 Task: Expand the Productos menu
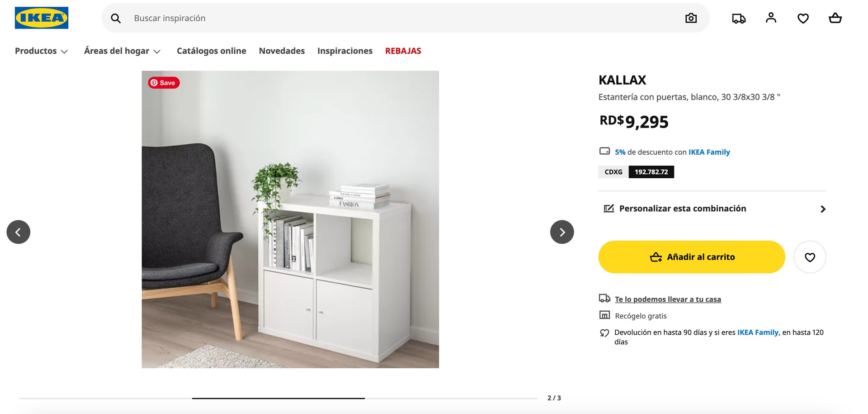point(41,51)
